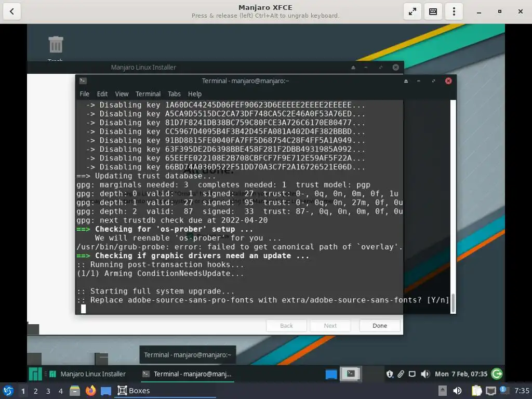532x399 pixels.
Task: Open the host network tray icon
Action: 490,391
